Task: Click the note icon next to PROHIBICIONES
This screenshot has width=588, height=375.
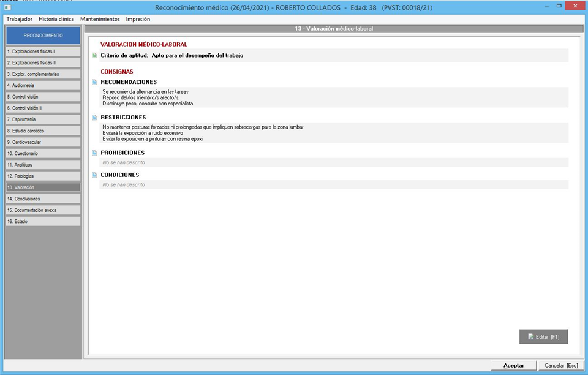Action: 94,153
